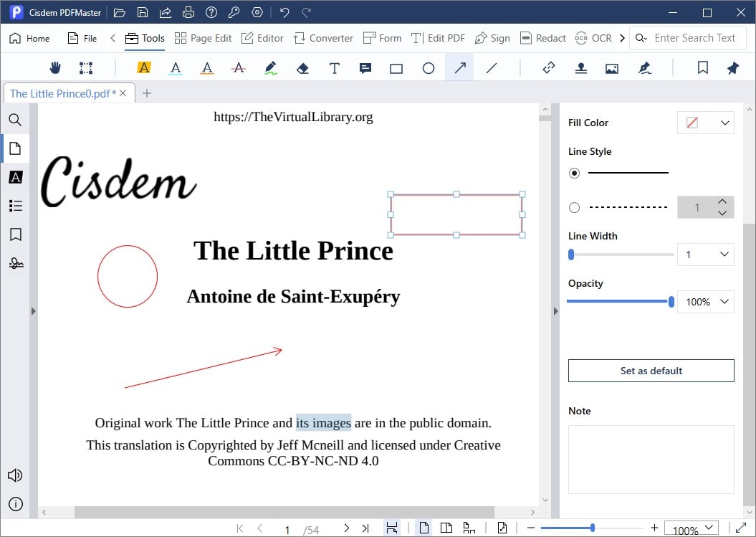Select the Stamp tool

[580, 67]
